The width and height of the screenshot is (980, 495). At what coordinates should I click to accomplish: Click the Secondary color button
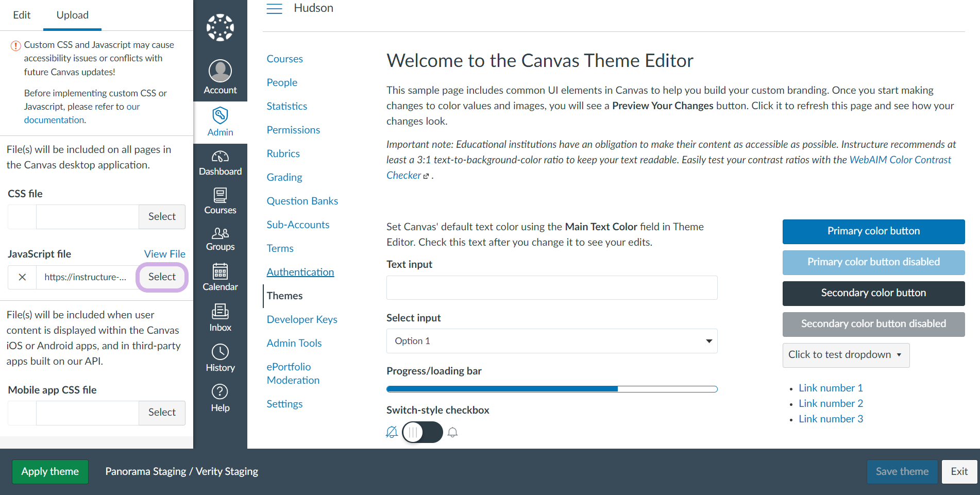click(873, 293)
